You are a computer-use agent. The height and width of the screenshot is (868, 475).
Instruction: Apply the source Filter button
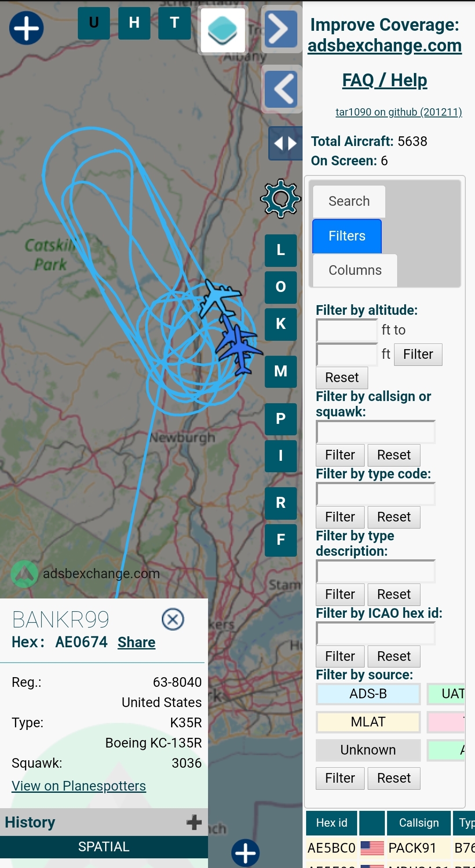340,778
